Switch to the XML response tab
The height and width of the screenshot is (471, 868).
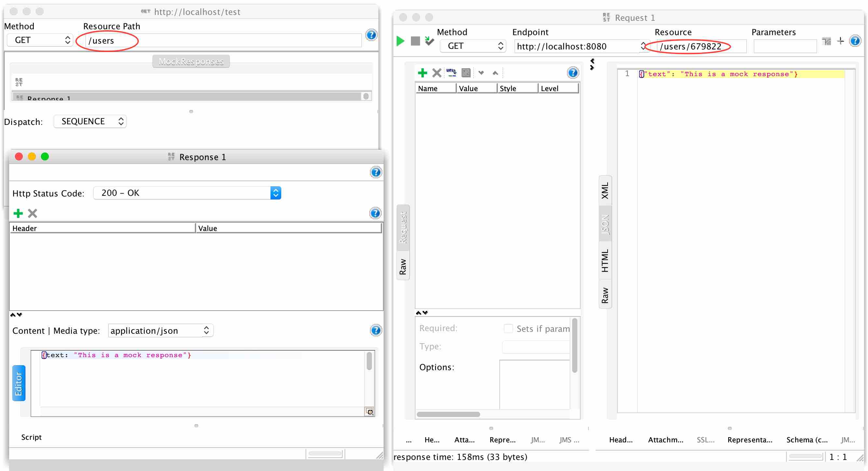[x=605, y=191]
